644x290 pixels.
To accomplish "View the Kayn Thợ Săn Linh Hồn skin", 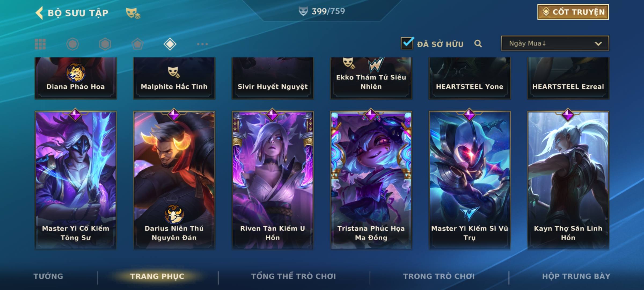I will [x=568, y=180].
